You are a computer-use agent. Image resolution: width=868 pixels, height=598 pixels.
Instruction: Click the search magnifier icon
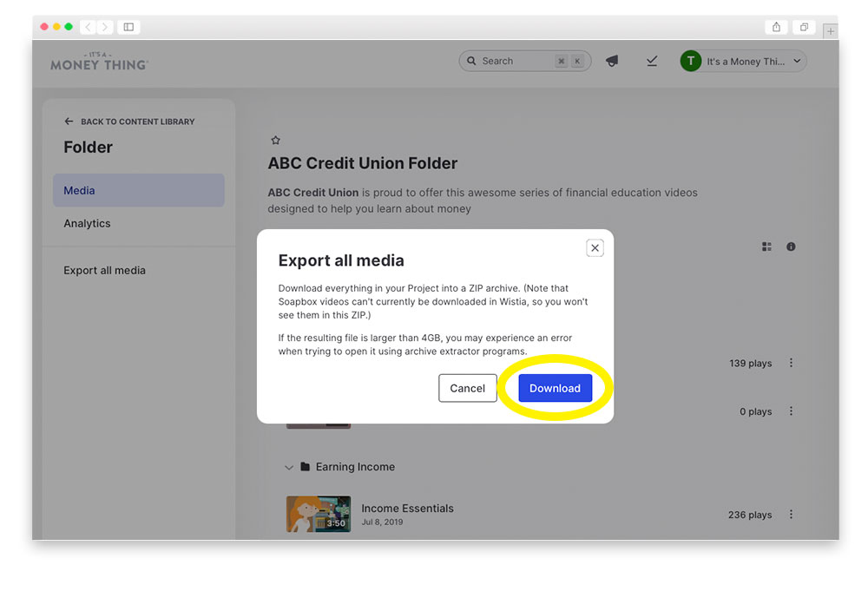[x=471, y=61]
